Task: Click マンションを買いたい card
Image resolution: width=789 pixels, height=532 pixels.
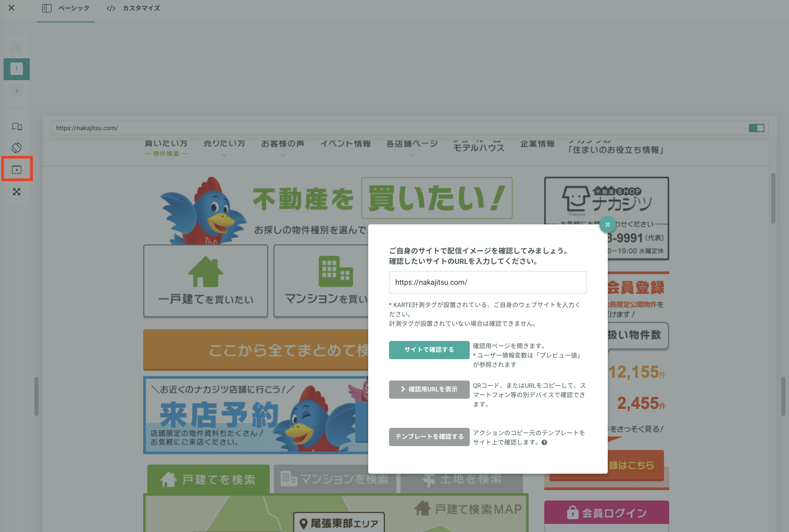Action: tap(321, 281)
